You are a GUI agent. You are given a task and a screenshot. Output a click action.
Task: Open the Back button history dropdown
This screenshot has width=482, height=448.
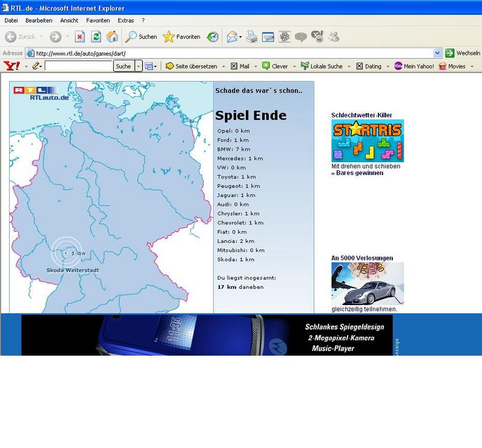pyautogui.click(x=42, y=37)
